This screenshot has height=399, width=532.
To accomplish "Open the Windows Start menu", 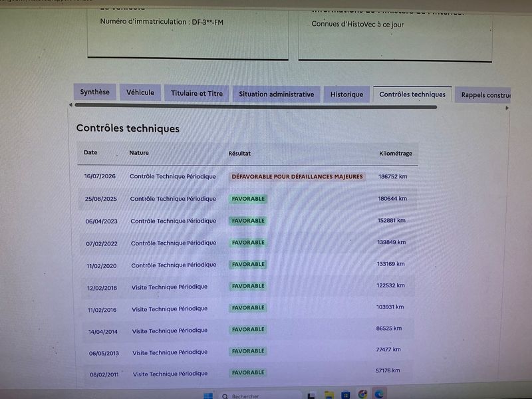I will (208, 396).
